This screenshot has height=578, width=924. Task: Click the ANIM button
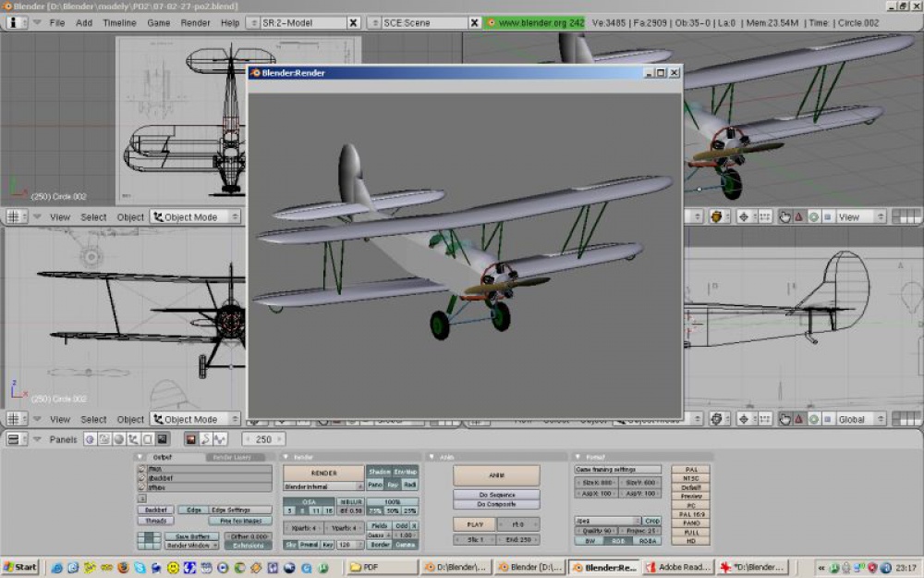click(496, 474)
